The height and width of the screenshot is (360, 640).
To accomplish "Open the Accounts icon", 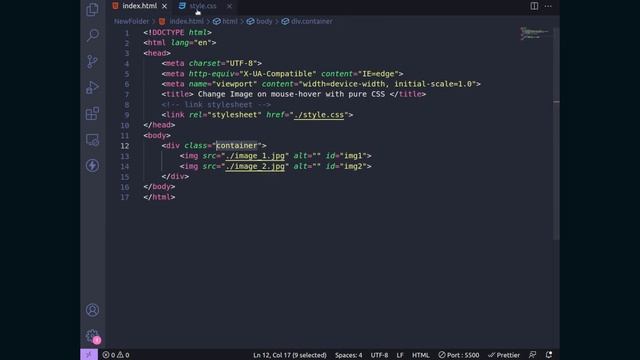I will click(x=92, y=310).
